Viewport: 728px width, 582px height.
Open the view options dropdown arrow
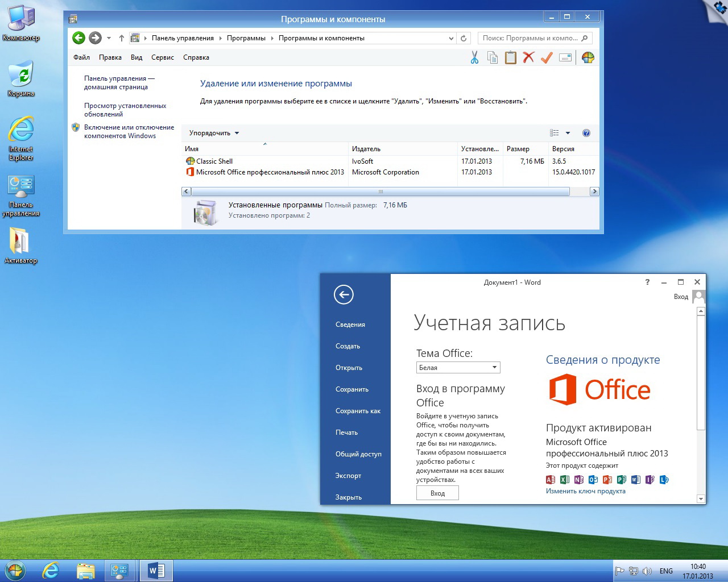click(x=568, y=133)
